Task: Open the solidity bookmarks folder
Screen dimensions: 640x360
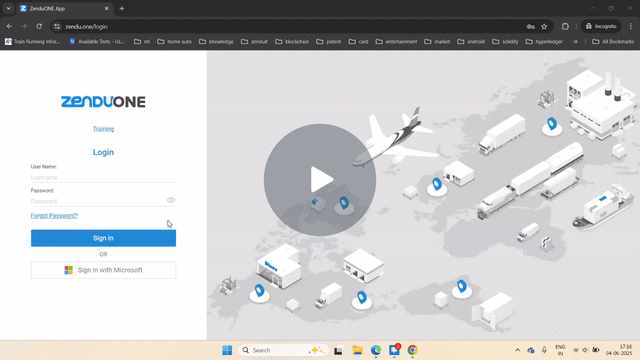Action: point(505,42)
